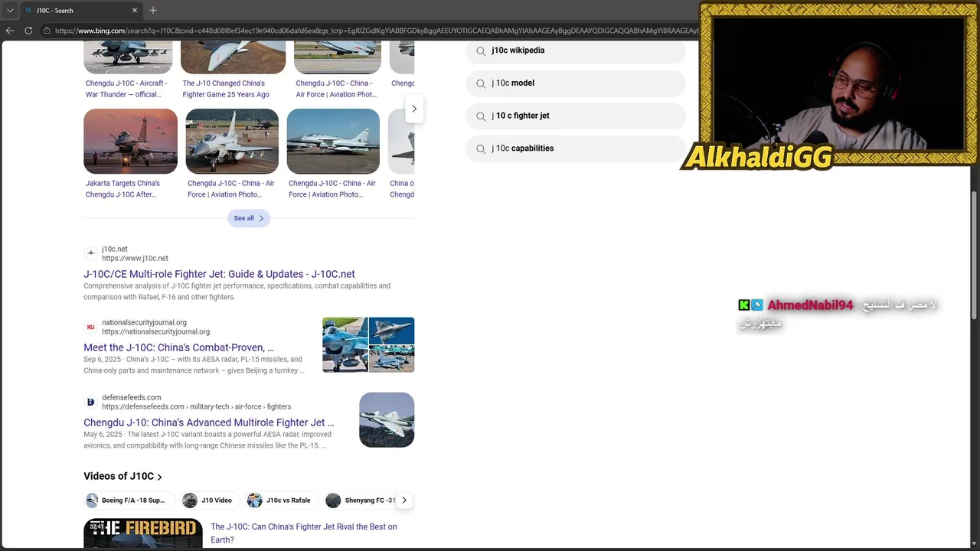Select the j 10c capabilities suggestion
The height and width of the screenshot is (551, 980).
[576, 148]
